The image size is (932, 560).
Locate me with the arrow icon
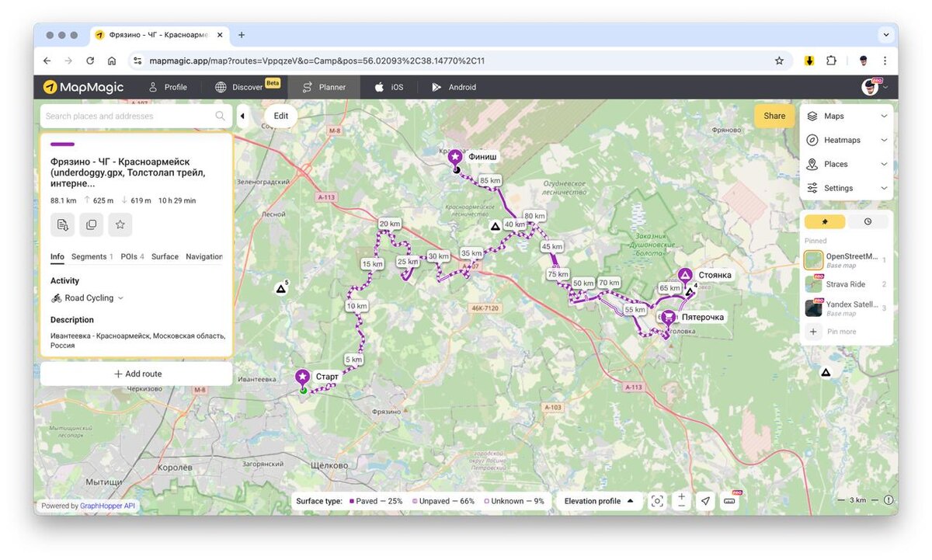click(705, 501)
